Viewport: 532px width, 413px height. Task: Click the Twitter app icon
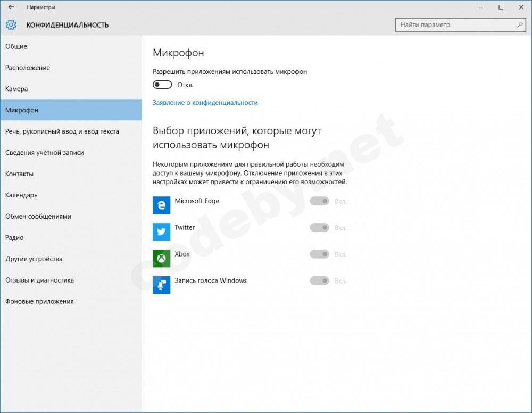162,232
